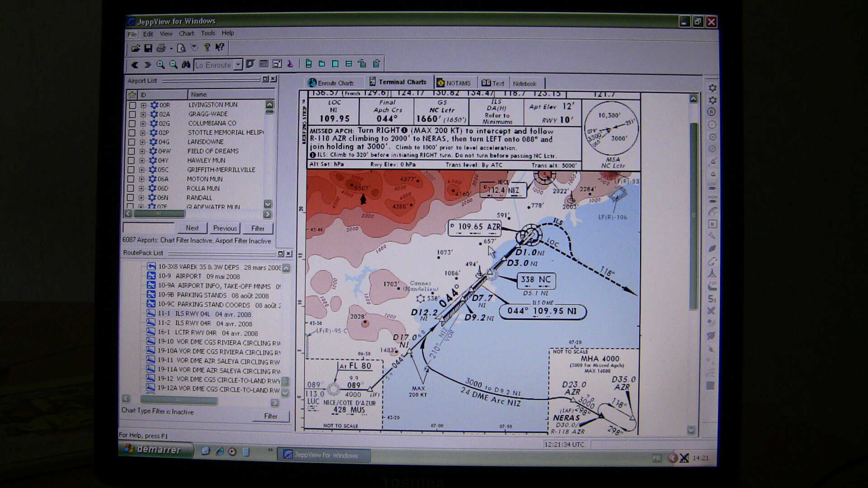868x488 pixels.
Task: Expand the 06D ROLLA MUN tree node
Action: (x=142, y=188)
